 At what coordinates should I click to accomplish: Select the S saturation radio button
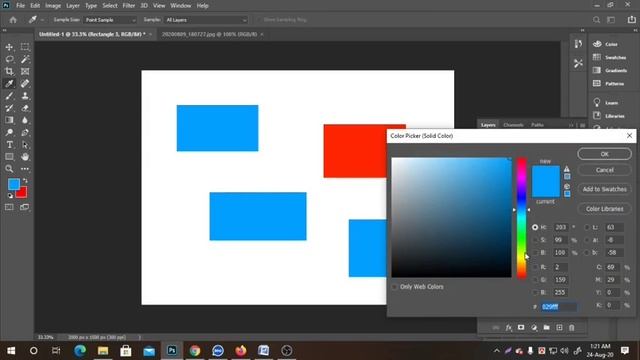(535, 240)
